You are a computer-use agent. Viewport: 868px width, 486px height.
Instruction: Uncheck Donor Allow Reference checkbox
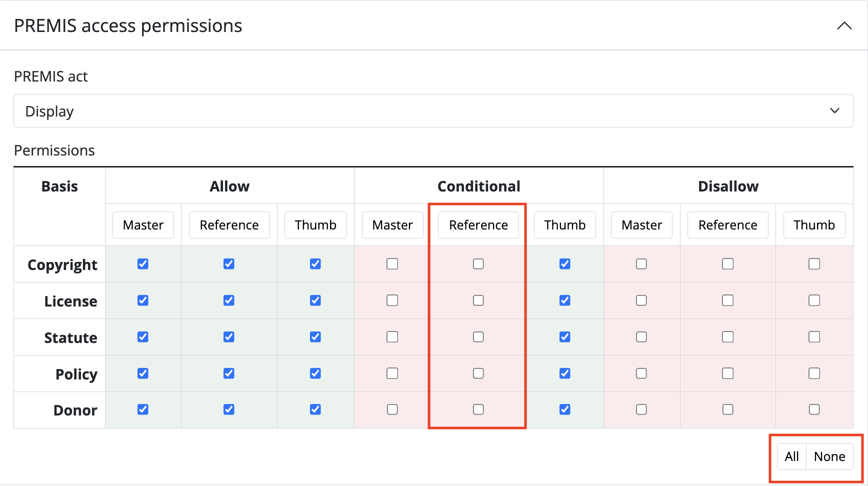coord(229,409)
